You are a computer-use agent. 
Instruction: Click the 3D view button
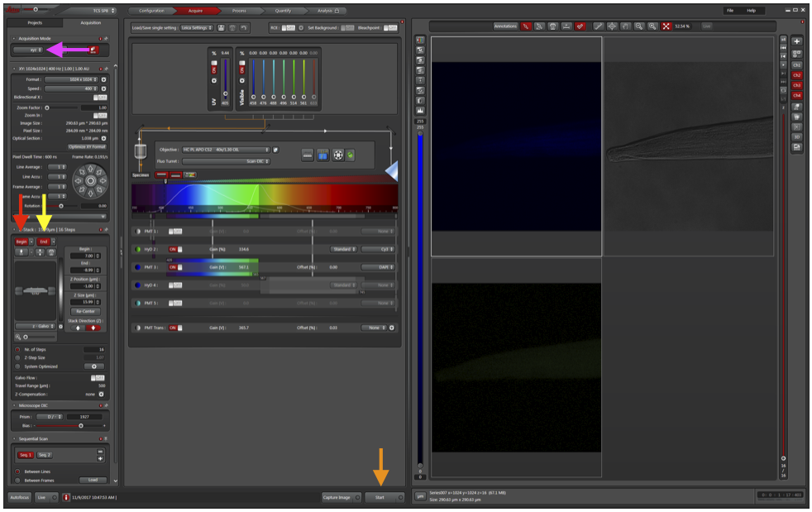[x=796, y=136]
